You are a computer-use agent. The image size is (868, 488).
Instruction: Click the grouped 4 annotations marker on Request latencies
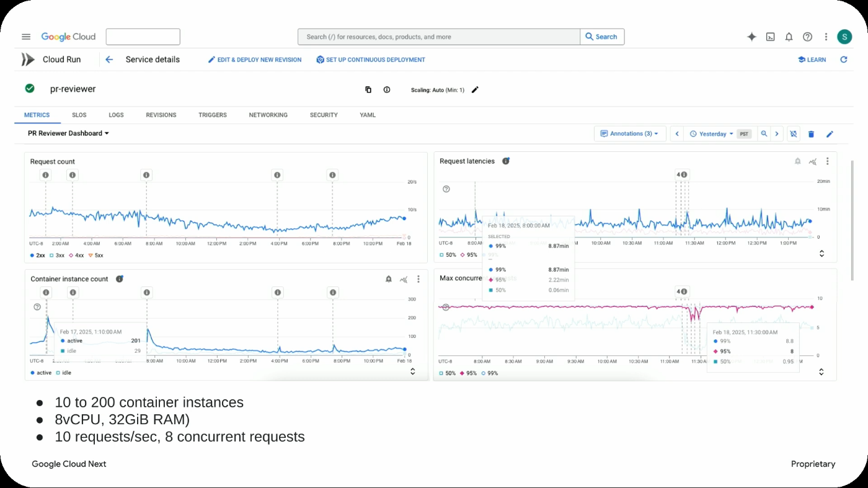(x=682, y=175)
